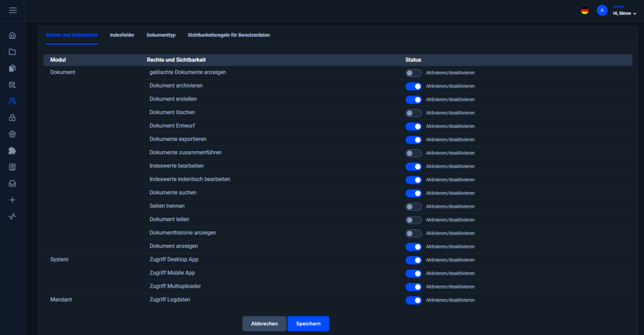Toggle Indexwerte indentisch bearbeiten switch

pyautogui.click(x=413, y=179)
